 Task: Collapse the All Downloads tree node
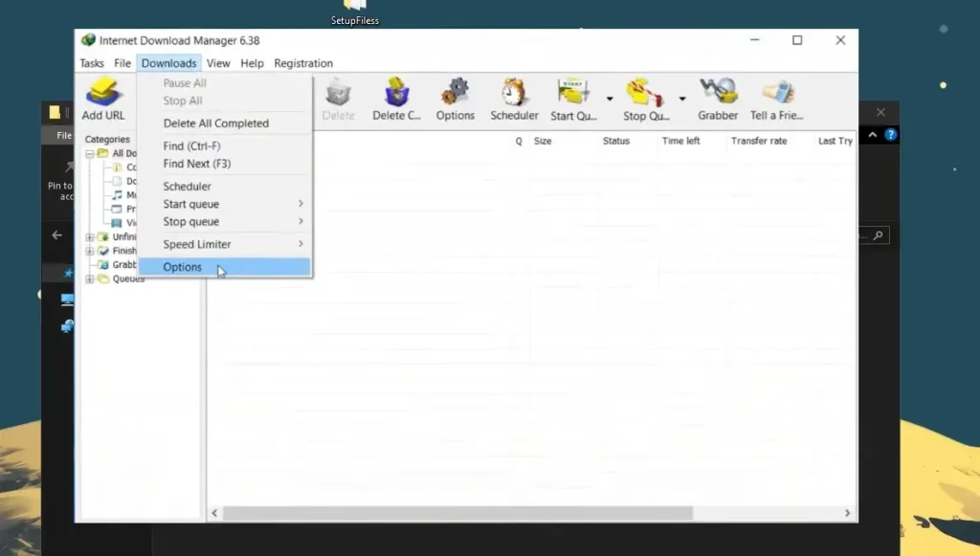90,154
